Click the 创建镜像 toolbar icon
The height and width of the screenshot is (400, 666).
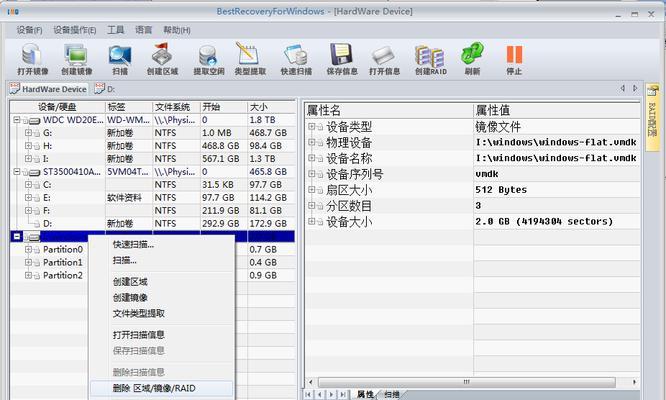pyautogui.click(x=76, y=59)
